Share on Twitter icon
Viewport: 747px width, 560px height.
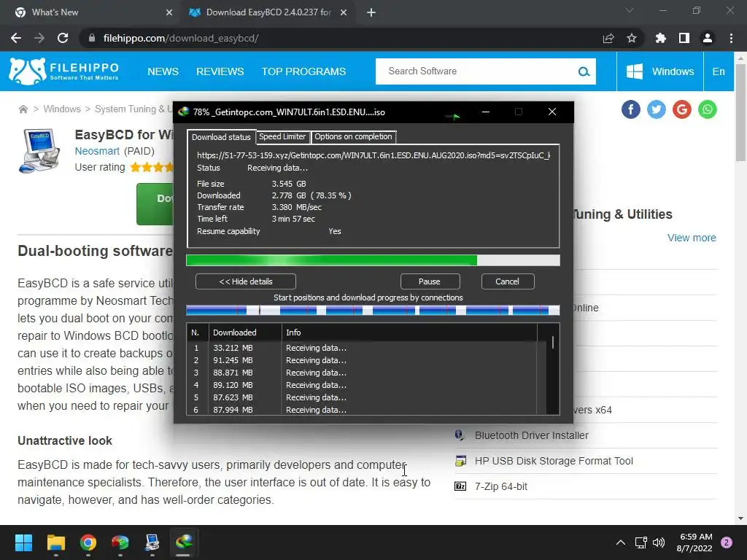coord(656,109)
